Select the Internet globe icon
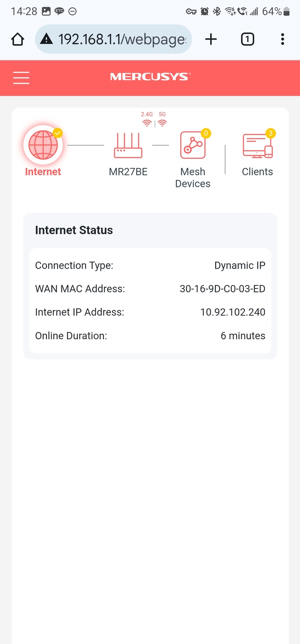This screenshot has height=644, width=300. click(43, 145)
